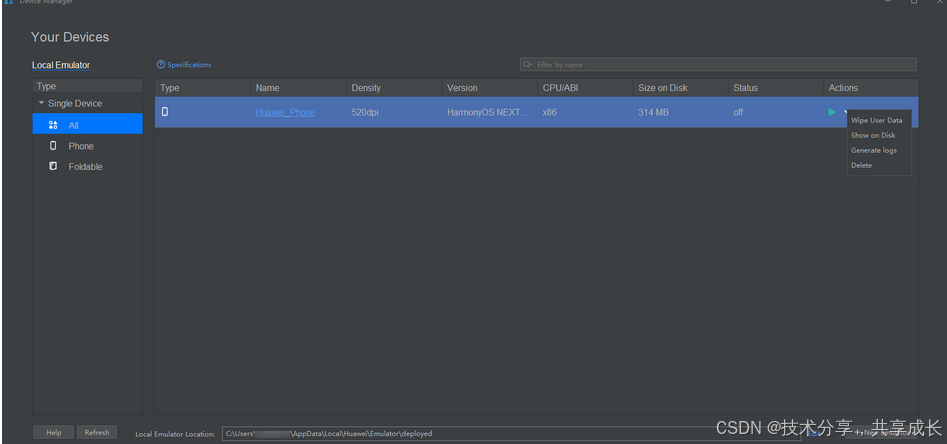
Task: Click the phone icon beside Phone category
Action: pyautogui.click(x=53, y=146)
